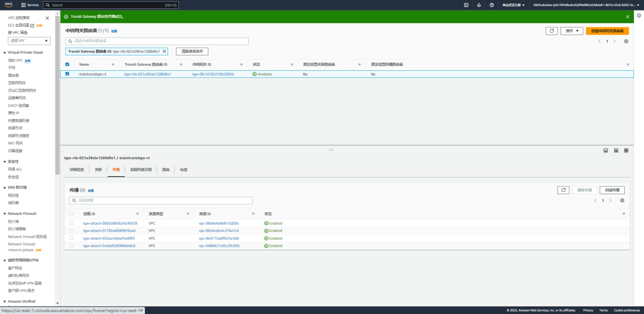Go to next page of propagations
Viewport: 644px width, 314px height.
coord(611,200)
